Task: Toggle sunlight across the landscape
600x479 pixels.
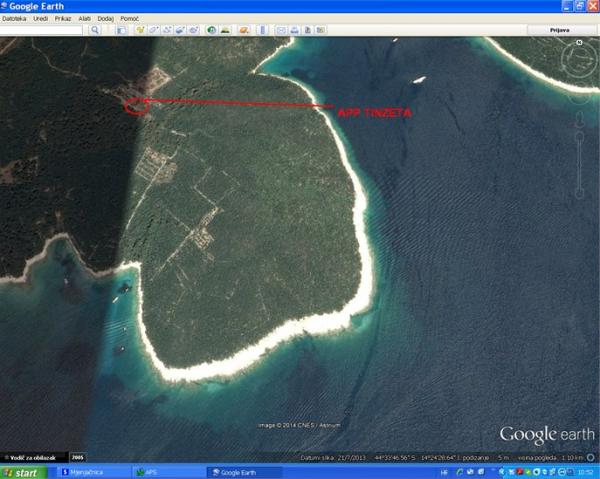Action: tap(224, 30)
